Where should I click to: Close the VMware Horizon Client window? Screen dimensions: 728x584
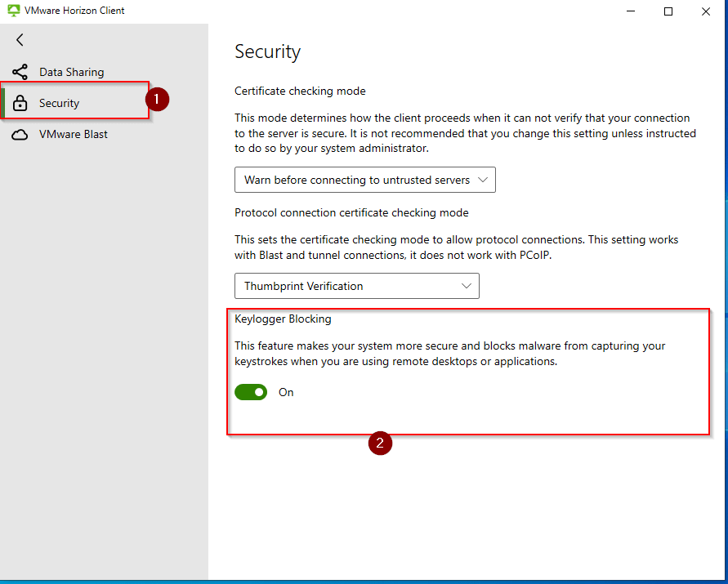click(x=706, y=11)
